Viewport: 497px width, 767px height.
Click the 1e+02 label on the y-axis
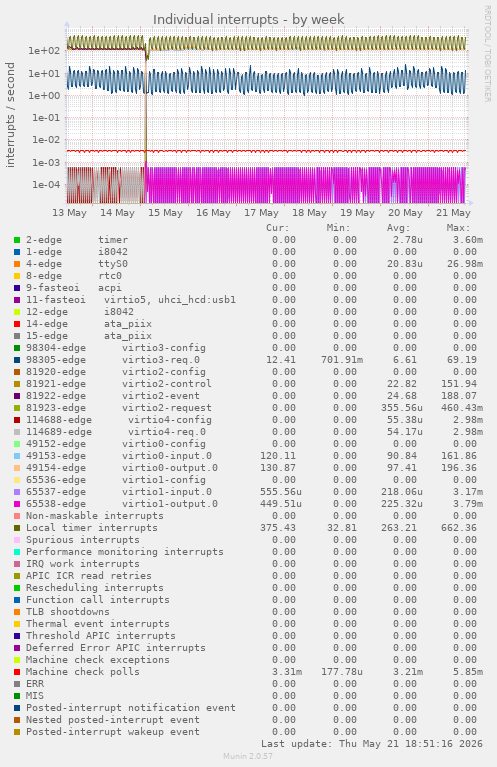click(x=44, y=50)
